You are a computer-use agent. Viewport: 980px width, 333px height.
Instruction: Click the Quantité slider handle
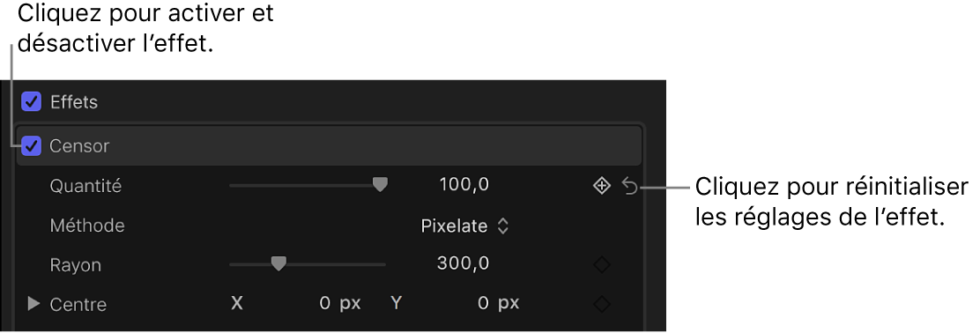pos(379,185)
